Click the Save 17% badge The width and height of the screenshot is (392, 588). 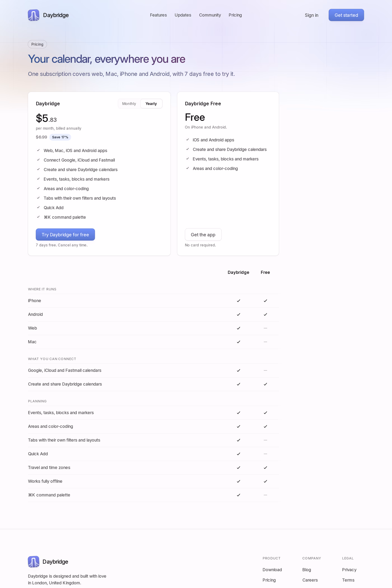60,137
